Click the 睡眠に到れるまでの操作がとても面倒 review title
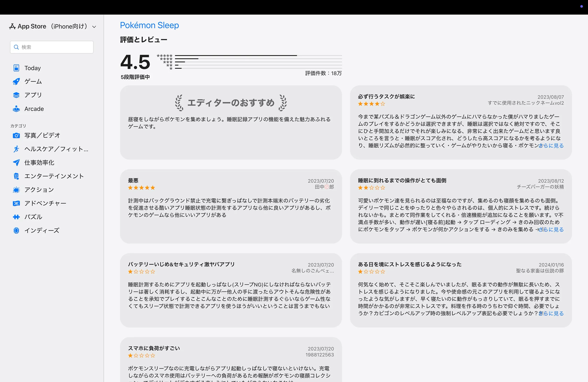The width and height of the screenshot is (588, 382). coord(402,180)
